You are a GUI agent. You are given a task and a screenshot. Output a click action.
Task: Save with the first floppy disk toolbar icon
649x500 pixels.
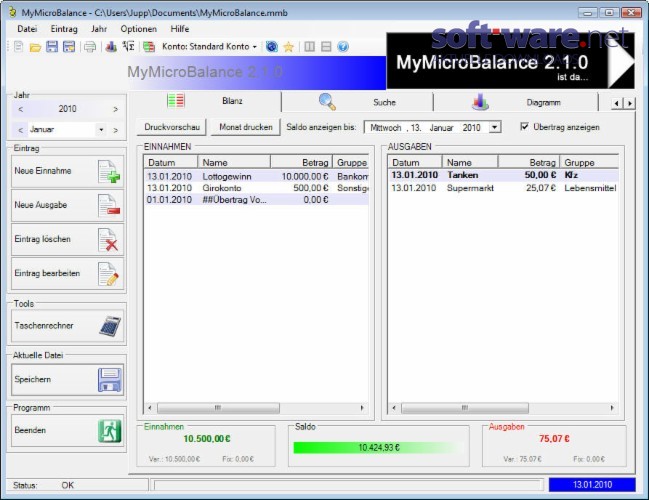coord(52,46)
